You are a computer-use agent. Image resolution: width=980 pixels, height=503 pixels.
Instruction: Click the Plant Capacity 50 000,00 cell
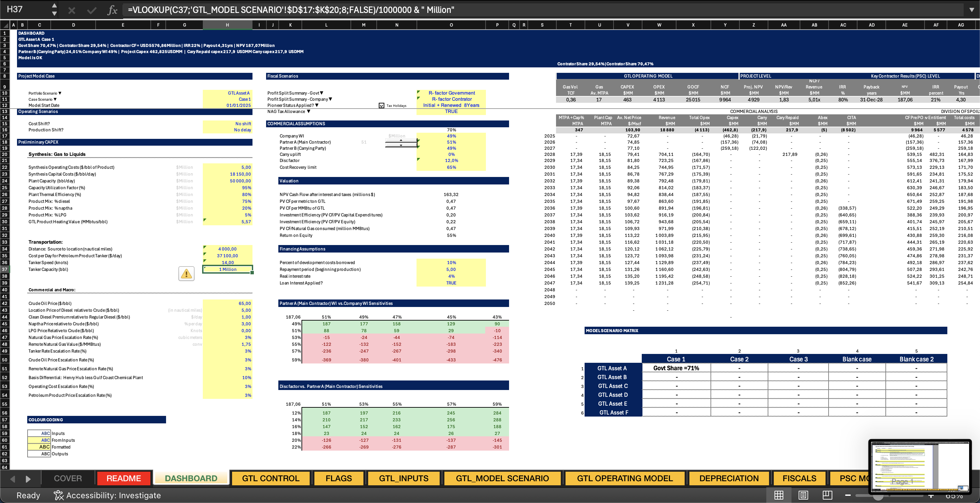[x=227, y=181]
